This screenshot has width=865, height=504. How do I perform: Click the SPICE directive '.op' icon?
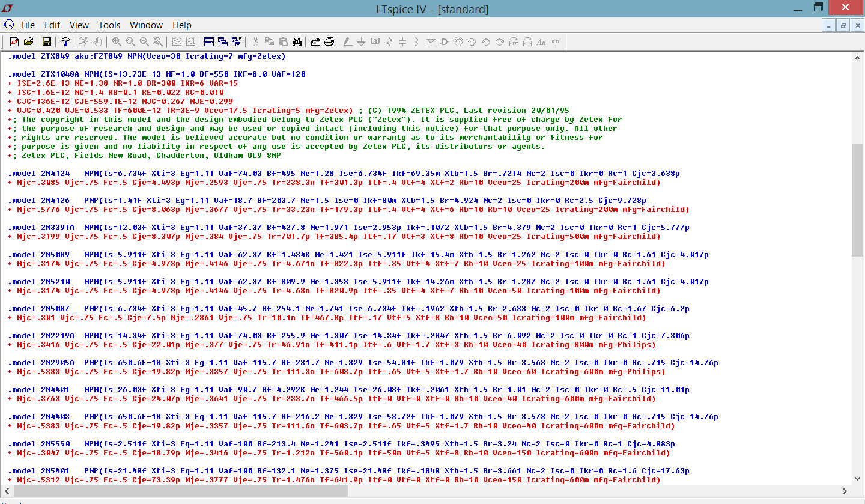pyautogui.click(x=555, y=41)
